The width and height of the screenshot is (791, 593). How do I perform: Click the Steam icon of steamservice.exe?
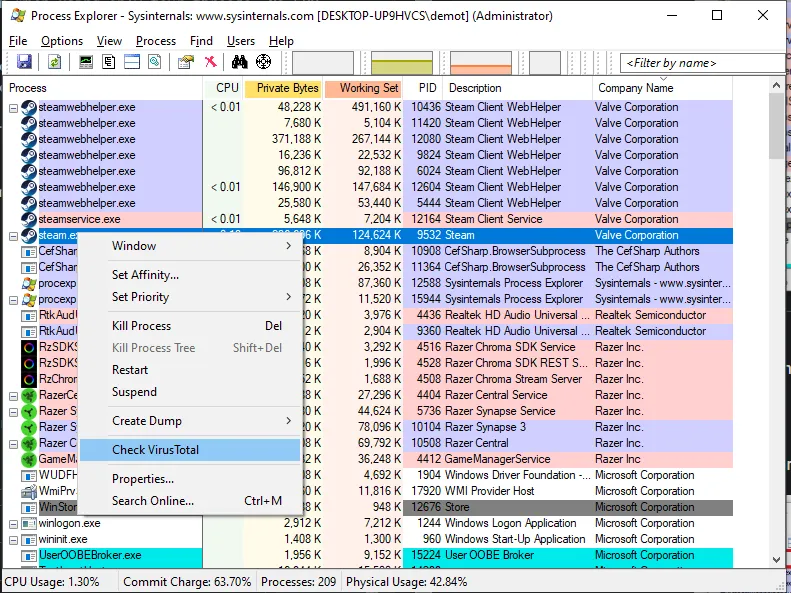(29, 219)
